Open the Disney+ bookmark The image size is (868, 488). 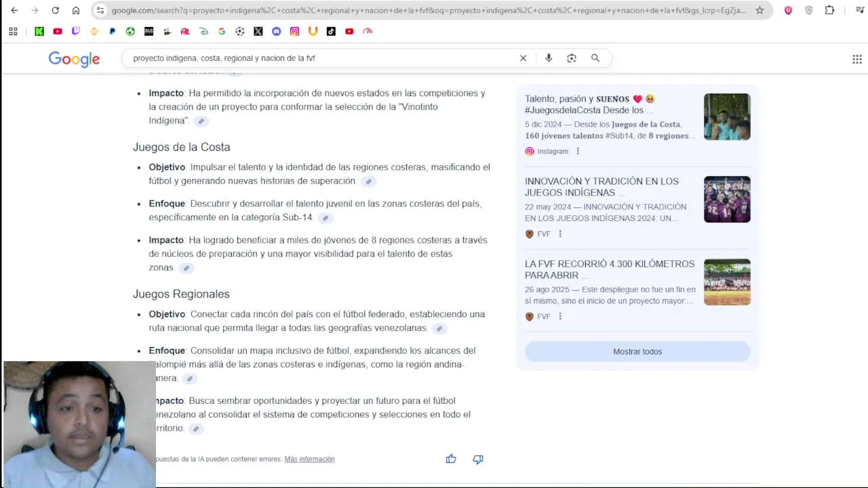pos(203,31)
